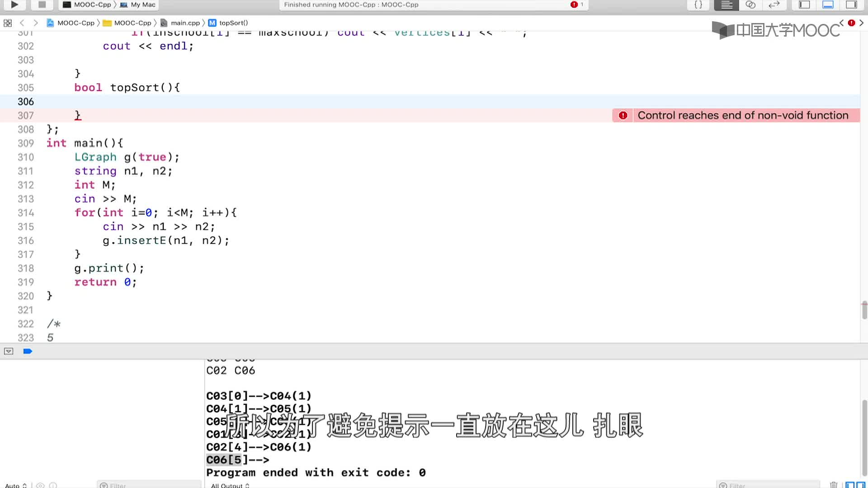This screenshot has height=488, width=868.
Task: Open 'Control reaches end of non-void function' message
Action: pos(743,115)
